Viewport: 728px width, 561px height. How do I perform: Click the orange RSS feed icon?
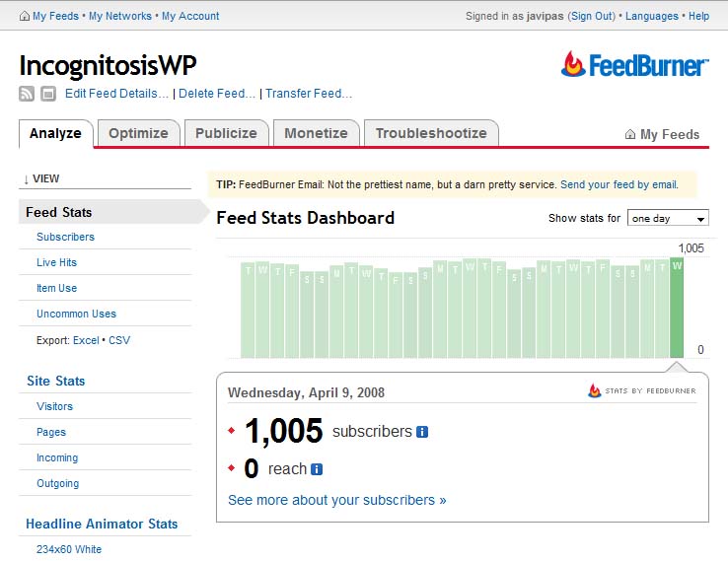pos(27,94)
